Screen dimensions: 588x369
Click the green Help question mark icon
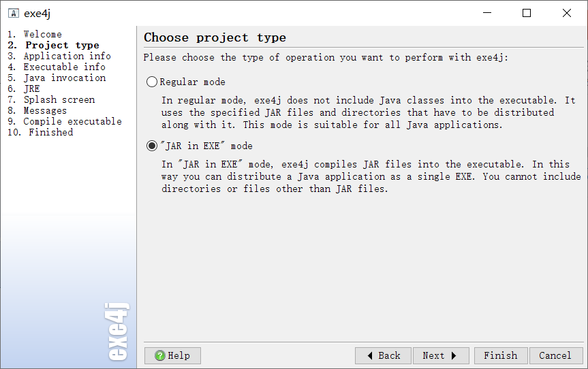pyautogui.click(x=159, y=355)
